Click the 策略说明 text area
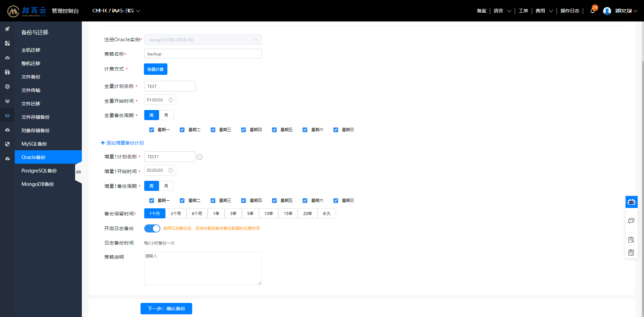This screenshot has height=317, width=644. click(x=203, y=268)
